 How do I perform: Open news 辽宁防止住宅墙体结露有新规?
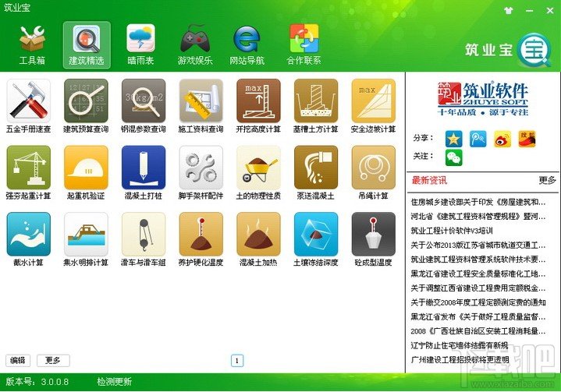[460, 345]
